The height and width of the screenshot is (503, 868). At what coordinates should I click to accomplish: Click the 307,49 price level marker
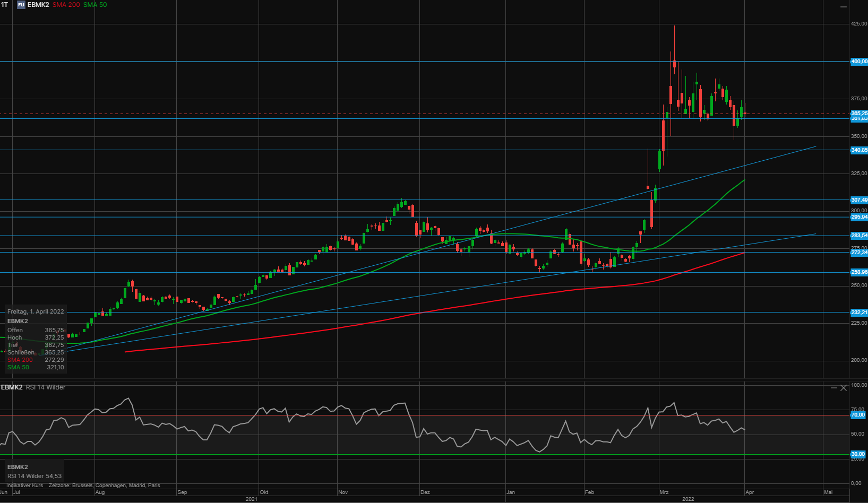(x=859, y=200)
